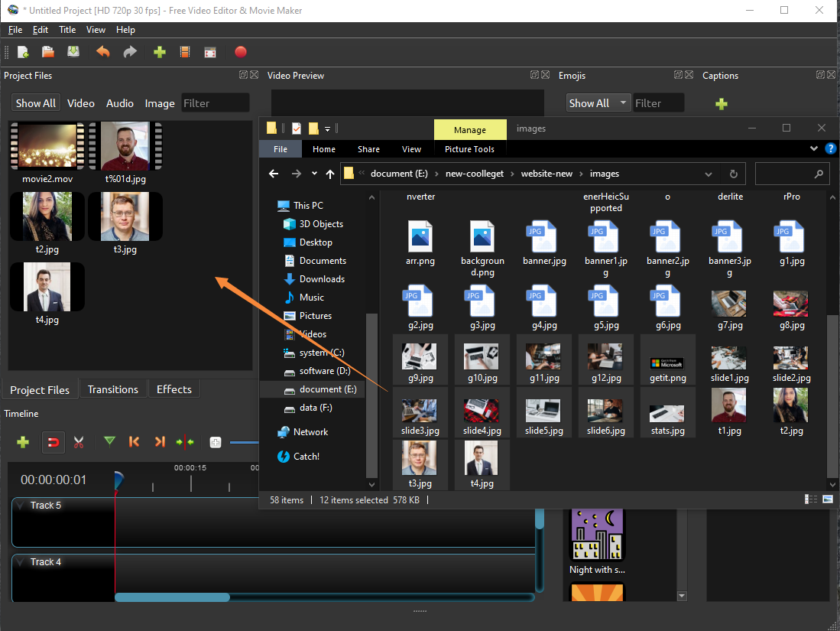Click the timeline zoom slider

(243, 442)
